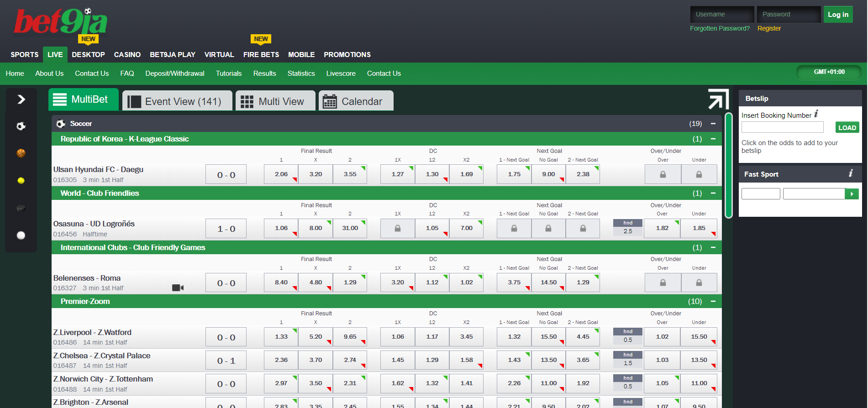868x408 pixels.
Task: Submit Fast Sport with green arrow button
Action: 852,194
